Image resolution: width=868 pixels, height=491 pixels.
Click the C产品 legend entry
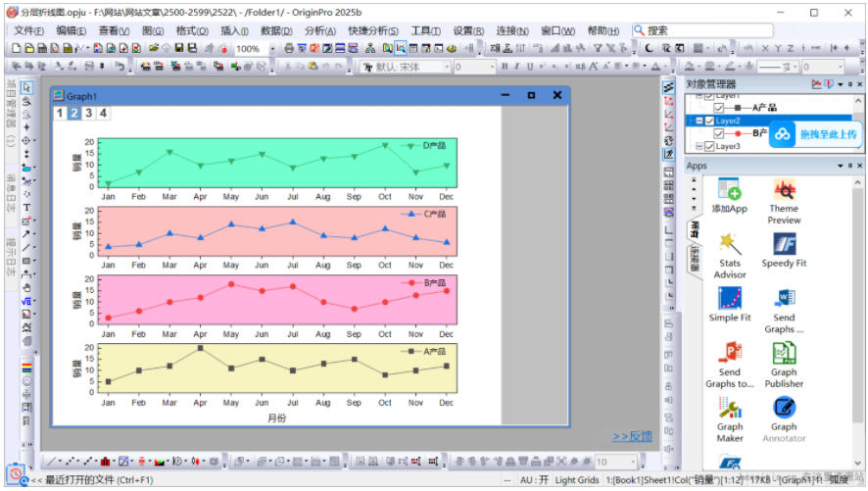[x=424, y=214]
